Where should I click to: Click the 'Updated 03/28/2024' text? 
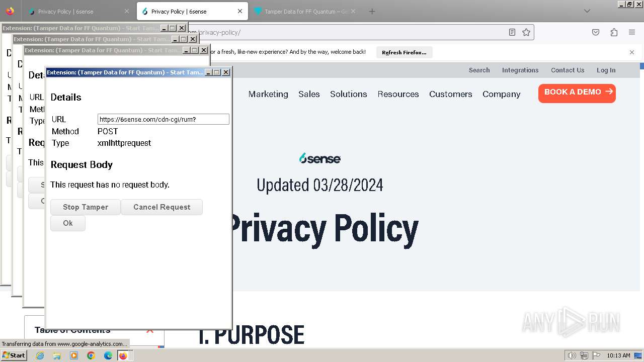coord(320,185)
